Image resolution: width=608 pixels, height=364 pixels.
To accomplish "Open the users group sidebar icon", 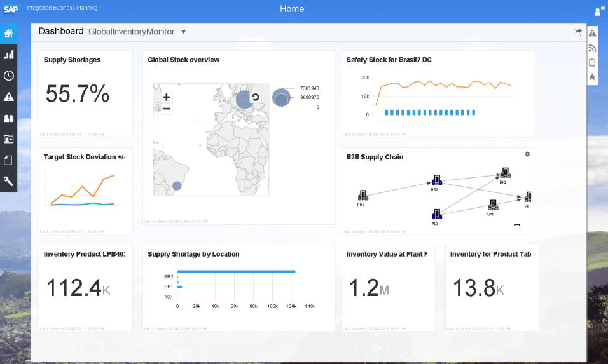I will coord(8,118).
